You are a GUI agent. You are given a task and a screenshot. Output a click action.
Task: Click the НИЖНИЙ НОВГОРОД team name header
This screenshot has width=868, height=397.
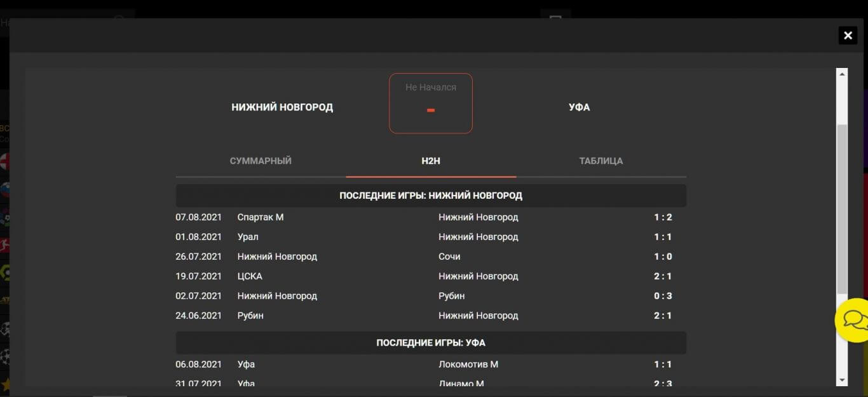pyautogui.click(x=282, y=107)
